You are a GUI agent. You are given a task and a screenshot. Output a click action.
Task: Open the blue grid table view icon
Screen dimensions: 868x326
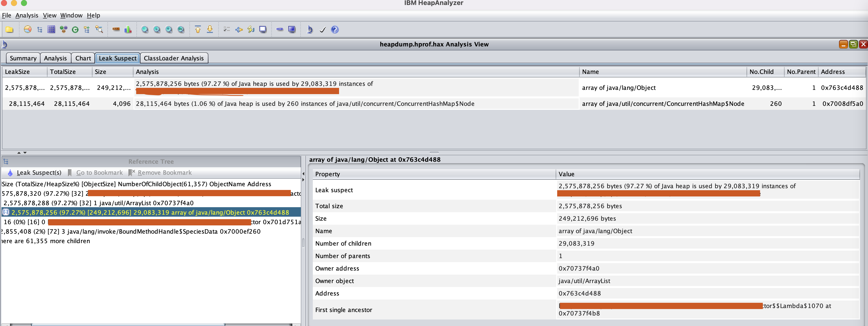click(x=51, y=30)
